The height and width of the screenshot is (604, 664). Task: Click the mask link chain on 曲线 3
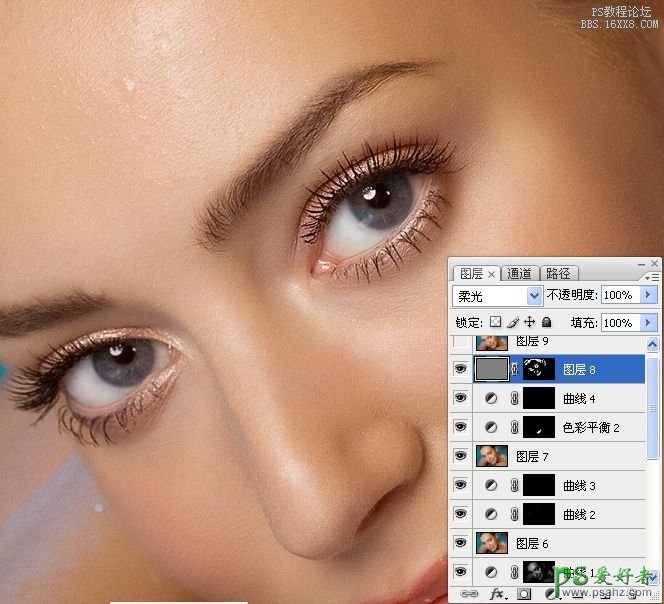tap(515, 485)
